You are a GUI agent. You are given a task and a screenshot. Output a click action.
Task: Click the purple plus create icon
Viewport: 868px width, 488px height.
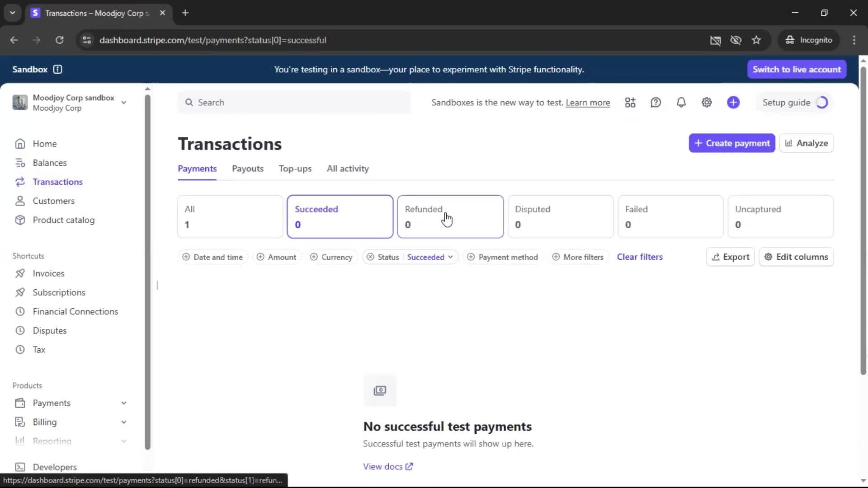[x=733, y=103]
